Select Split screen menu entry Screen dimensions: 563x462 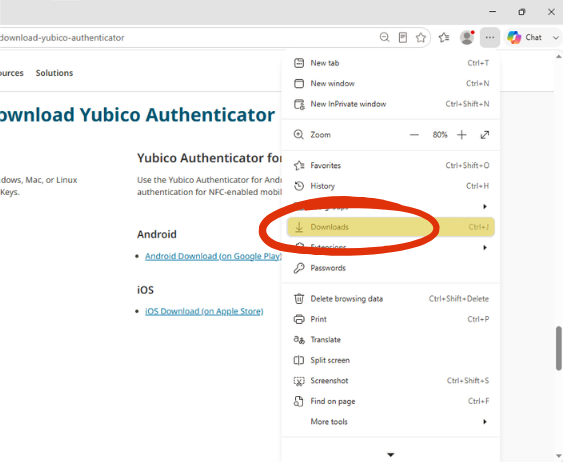(391, 360)
